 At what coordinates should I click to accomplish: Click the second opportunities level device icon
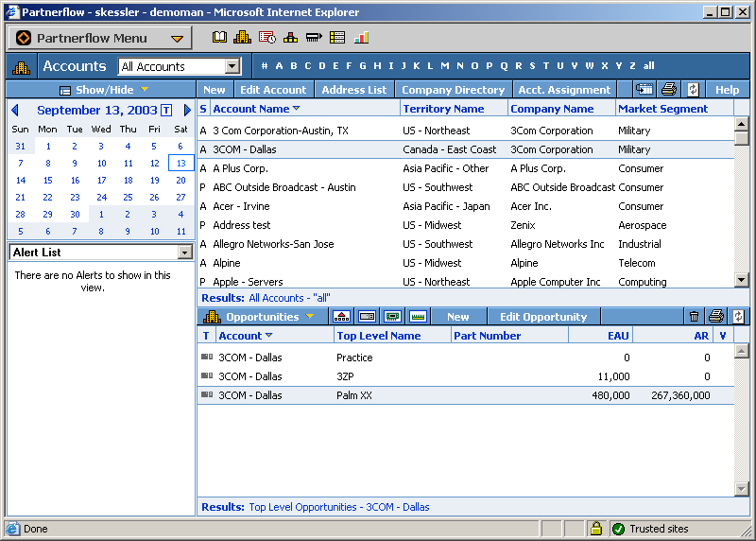[367, 317]
